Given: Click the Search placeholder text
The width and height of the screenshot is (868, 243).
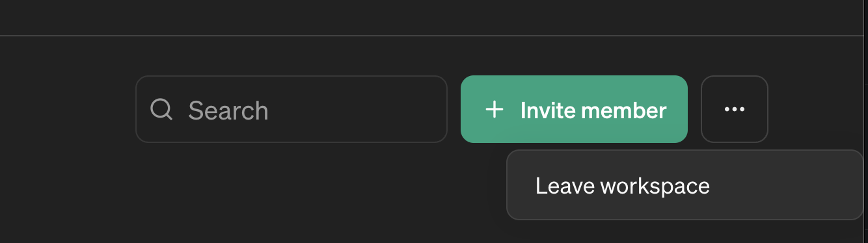Looking at the screenshot, I should pos(228,110).
